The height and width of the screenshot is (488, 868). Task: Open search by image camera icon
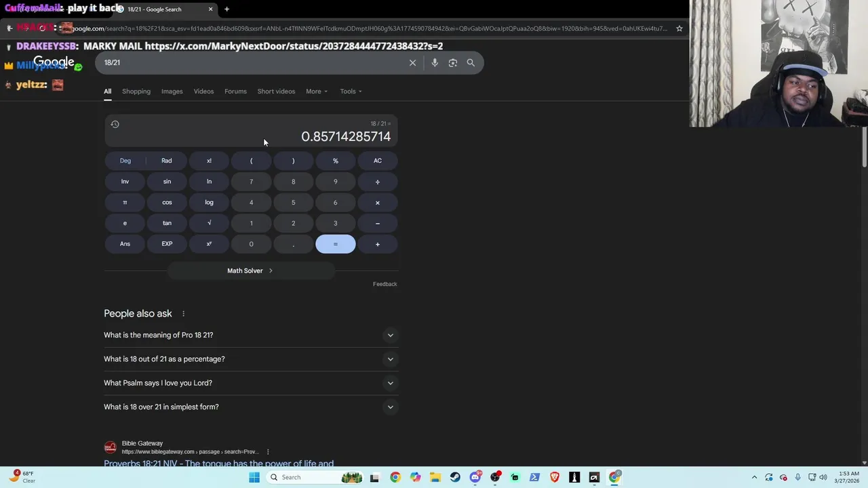(x=453, y=62)
